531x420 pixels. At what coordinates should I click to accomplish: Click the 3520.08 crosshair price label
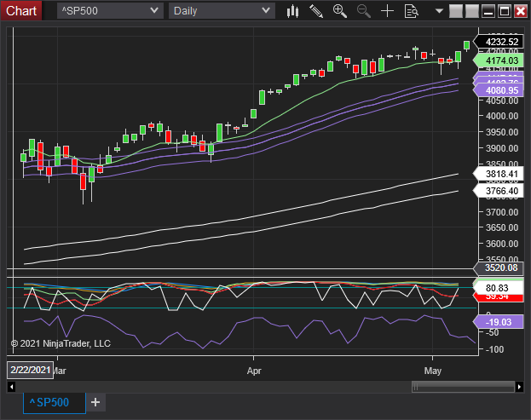pos(499,268)
